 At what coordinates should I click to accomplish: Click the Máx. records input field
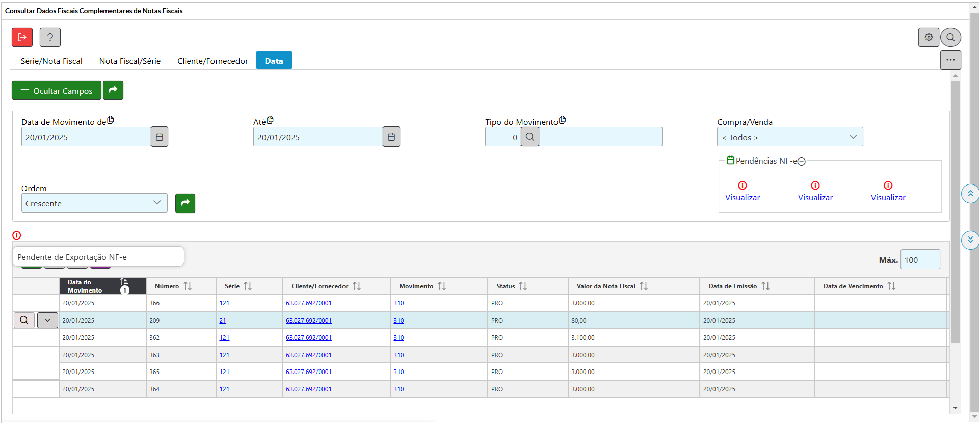pyautogui.click(x=920, y=260)
